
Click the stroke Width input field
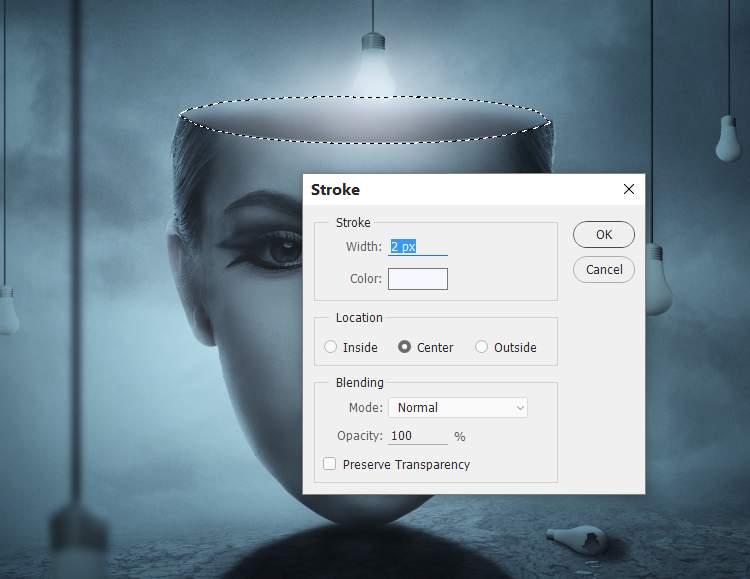click(418, 246)
